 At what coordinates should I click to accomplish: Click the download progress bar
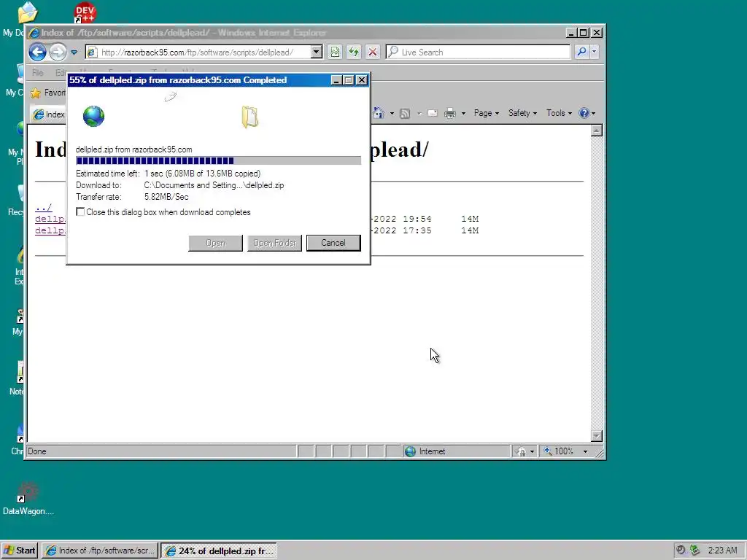[x=218, y=161]
